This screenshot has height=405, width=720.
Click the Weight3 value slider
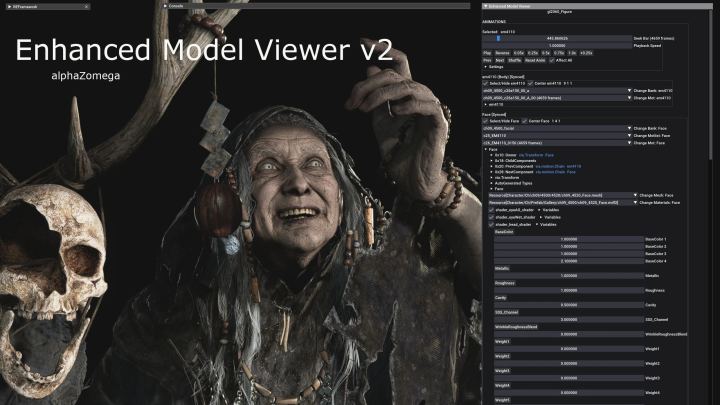point(569,378)
